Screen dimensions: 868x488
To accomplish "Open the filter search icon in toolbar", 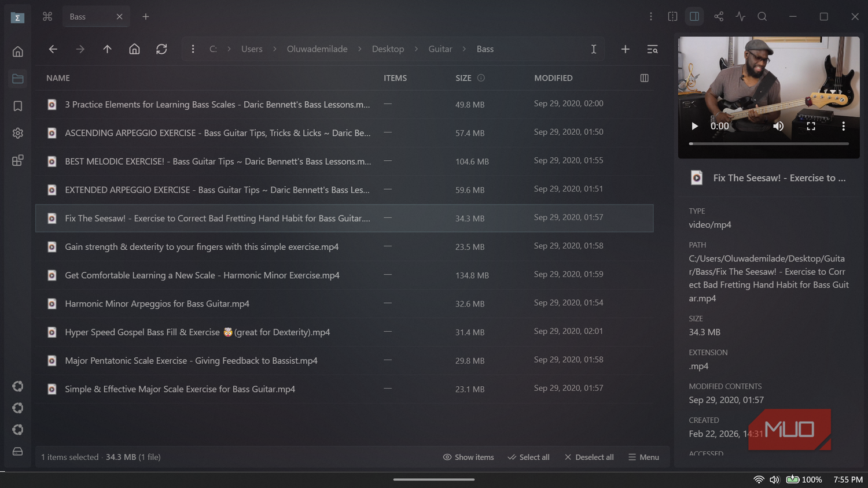I will click(652, 49).
